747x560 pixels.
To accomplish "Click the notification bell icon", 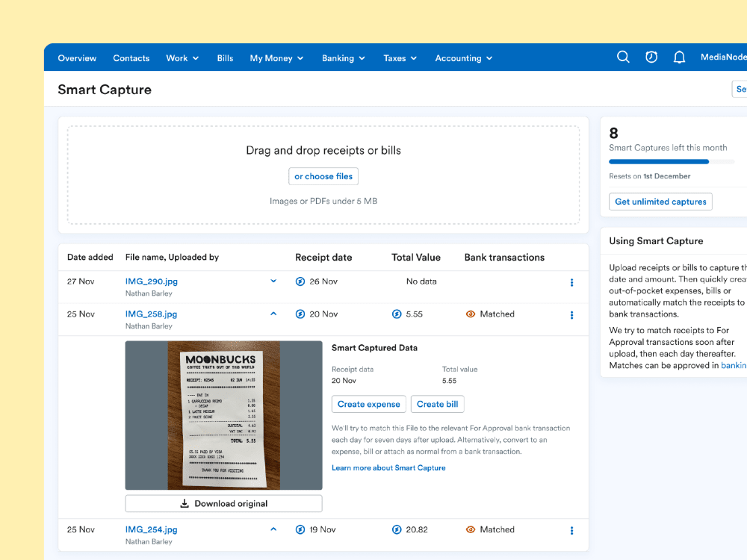I will 679,57.
